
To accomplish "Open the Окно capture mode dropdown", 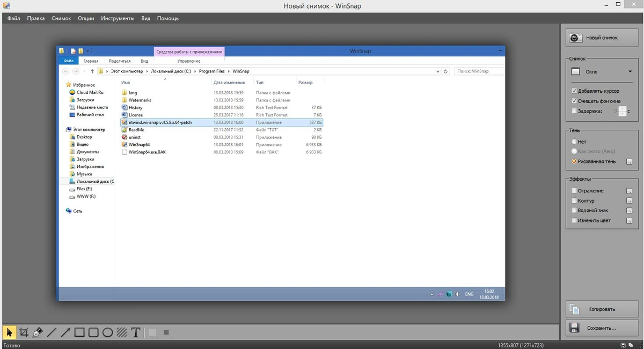I will [x=602, y=71].
